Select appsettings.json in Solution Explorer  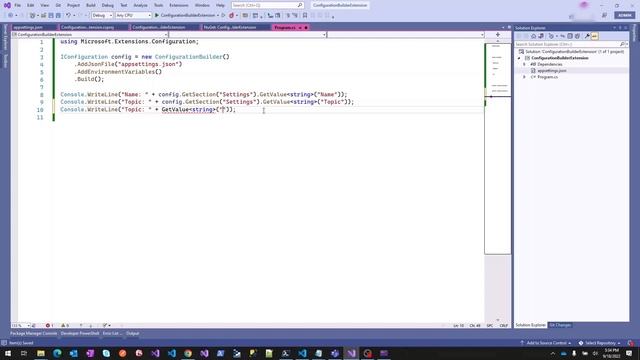click(x=551, y=71)
